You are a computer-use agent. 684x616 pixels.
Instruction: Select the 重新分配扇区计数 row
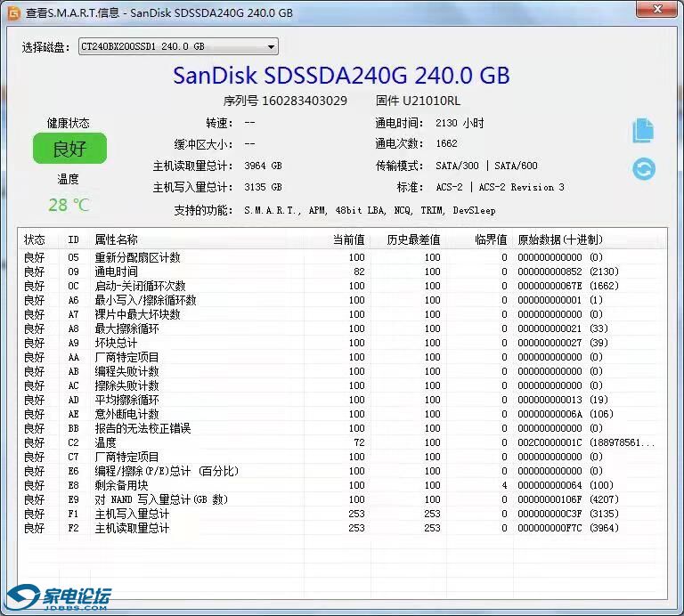coord(342,257)
